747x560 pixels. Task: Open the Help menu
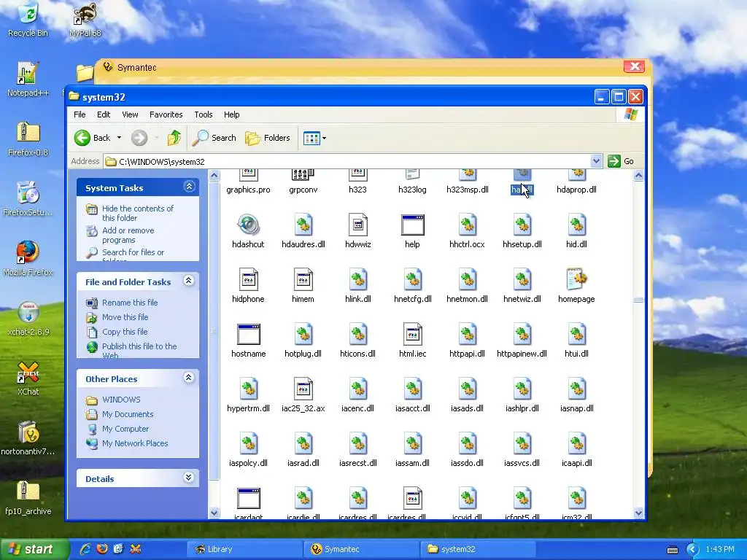pyautogui.click(x=231, y=114)
